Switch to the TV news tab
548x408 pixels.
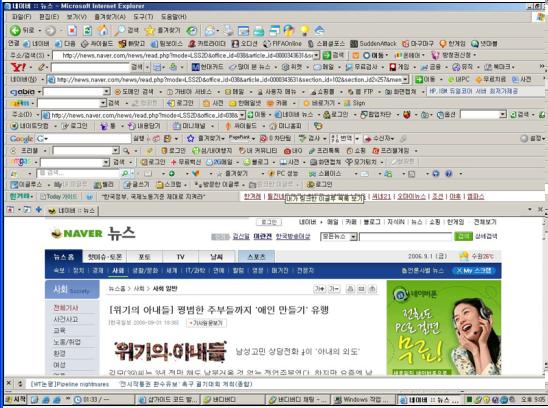click(180, 257)
